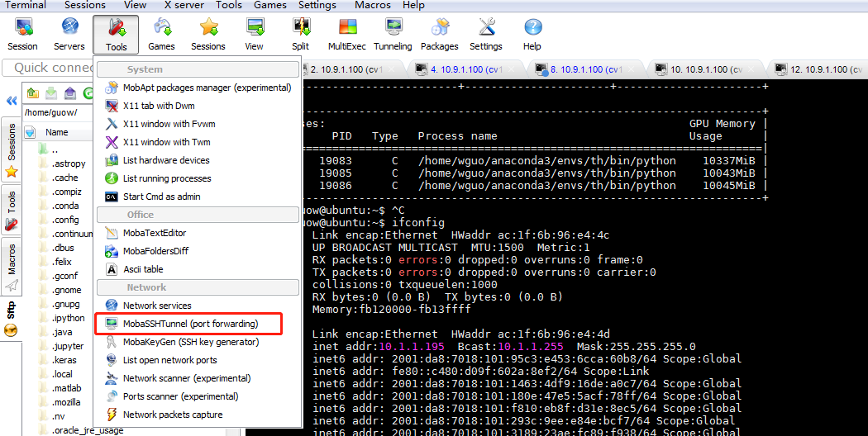Select X11 window with Fvwm

[x=198, y=124]
